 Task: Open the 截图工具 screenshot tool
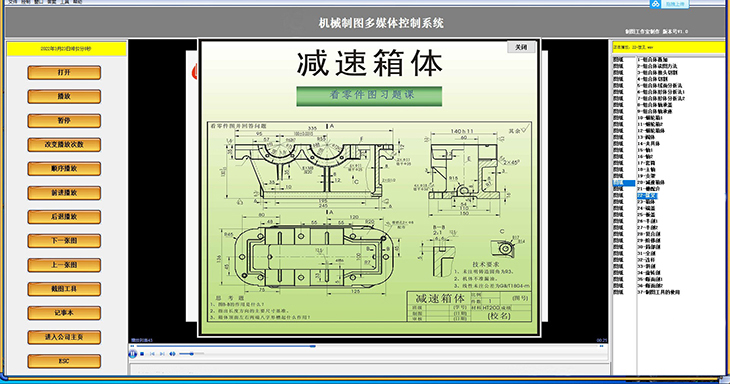coord(64,289)
